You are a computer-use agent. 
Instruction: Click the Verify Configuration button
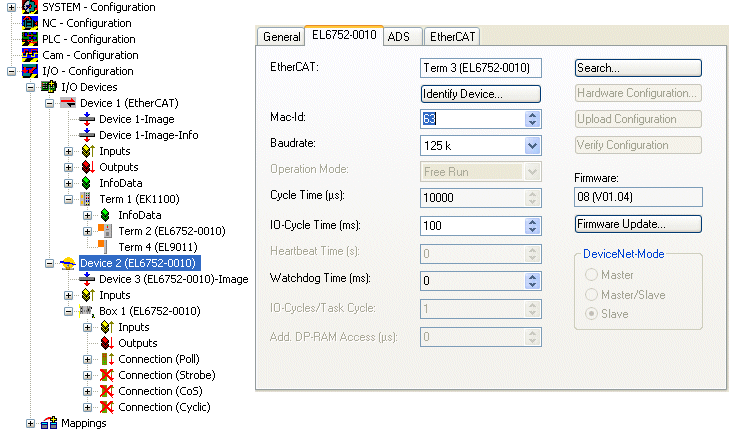638,145
